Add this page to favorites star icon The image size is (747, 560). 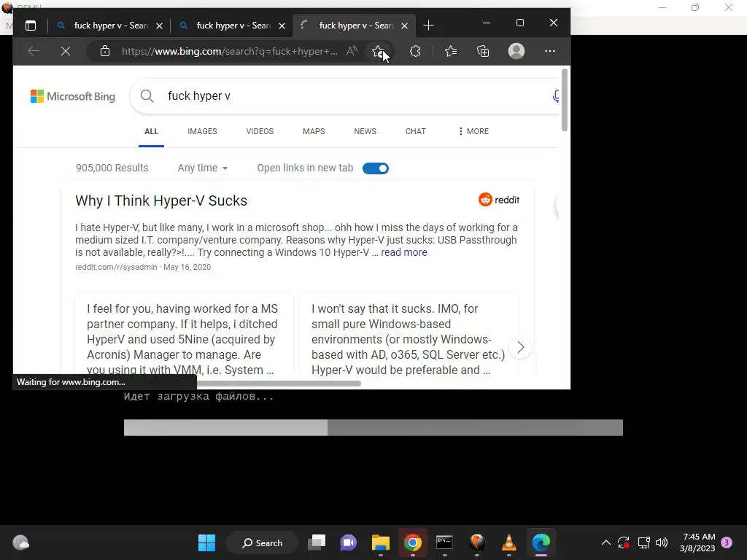click(x=378, y=51)
